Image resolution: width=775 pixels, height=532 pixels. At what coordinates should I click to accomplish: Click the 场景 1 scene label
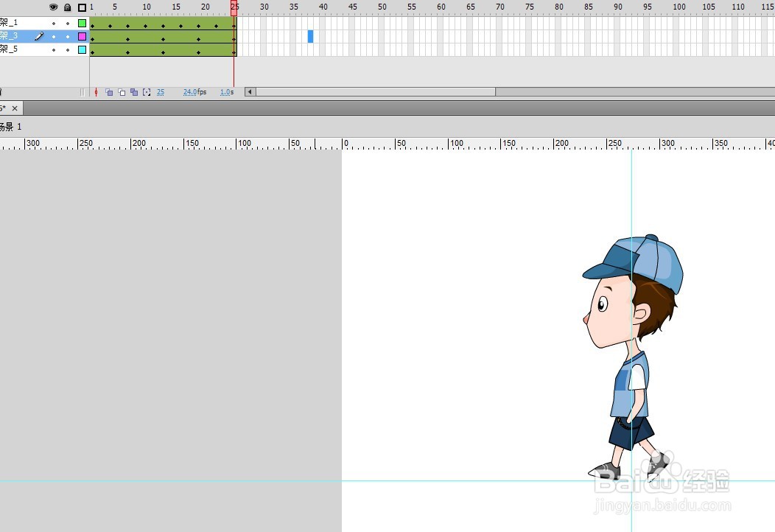[10, 127]
